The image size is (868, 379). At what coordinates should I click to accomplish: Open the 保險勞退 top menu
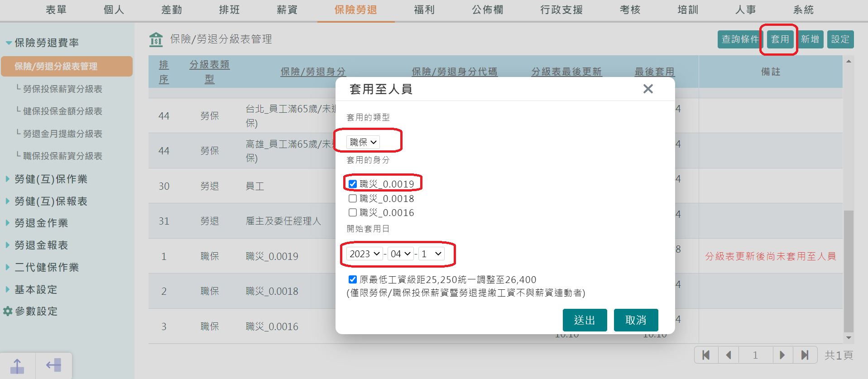[356, 10]
